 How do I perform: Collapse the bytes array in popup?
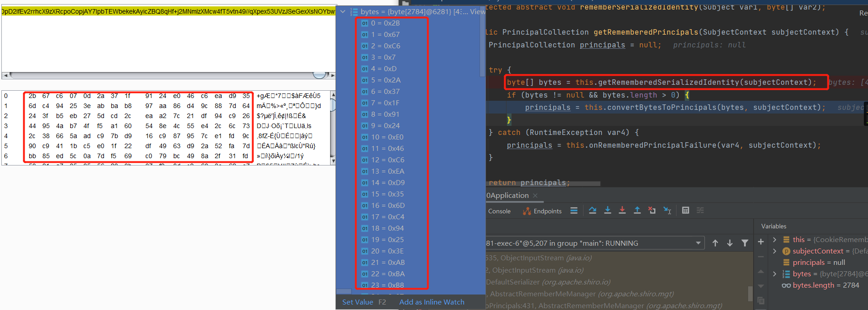[343, 12]
